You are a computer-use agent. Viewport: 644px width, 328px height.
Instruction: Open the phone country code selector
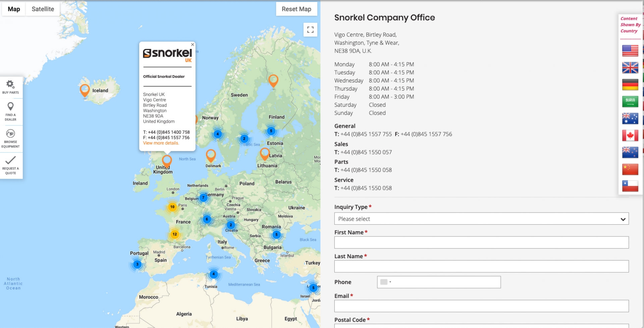pos(386,282)
